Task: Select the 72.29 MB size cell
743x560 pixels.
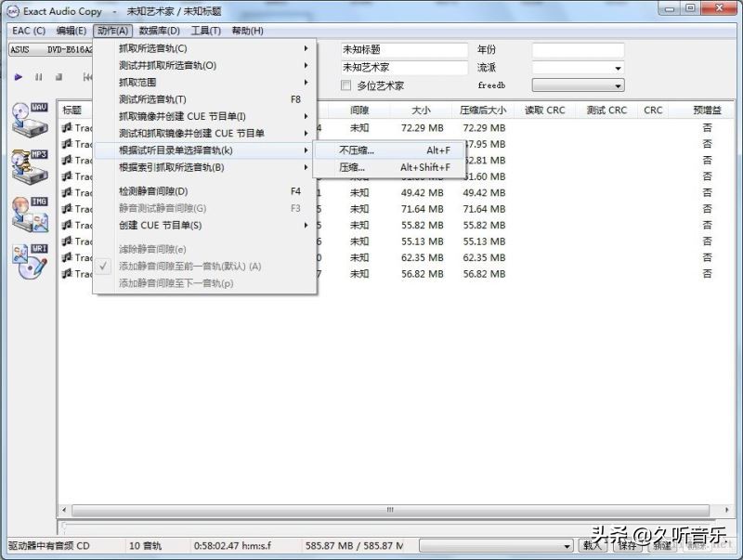Action: [423, 128]
